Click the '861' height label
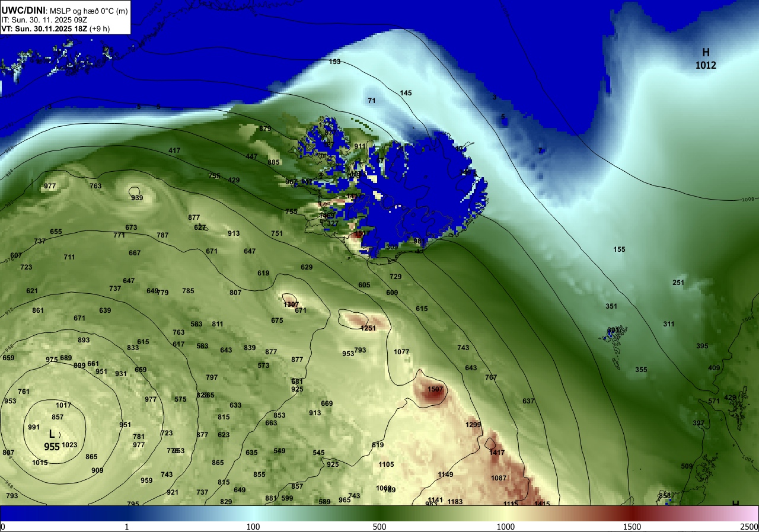The width and height of the screenshot is (759, 532). [38, 310]
